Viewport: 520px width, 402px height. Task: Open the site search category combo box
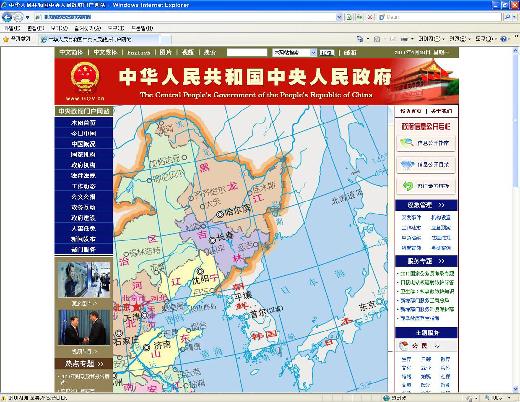coord(294,52)
